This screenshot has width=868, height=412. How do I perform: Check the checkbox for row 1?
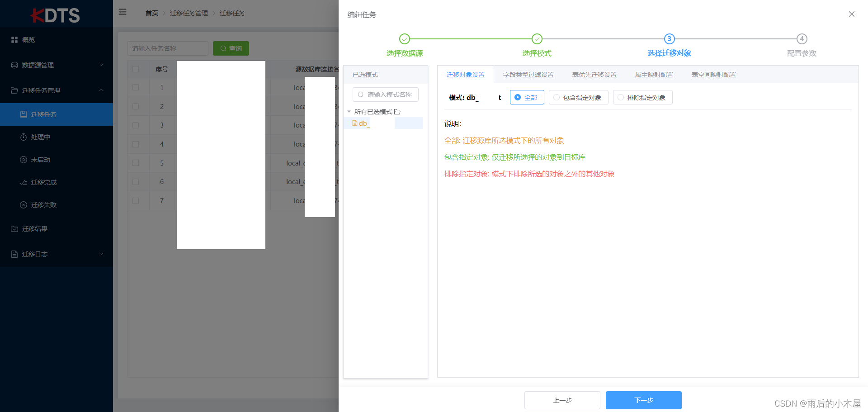pyautogui.click(x=136, y=87)
